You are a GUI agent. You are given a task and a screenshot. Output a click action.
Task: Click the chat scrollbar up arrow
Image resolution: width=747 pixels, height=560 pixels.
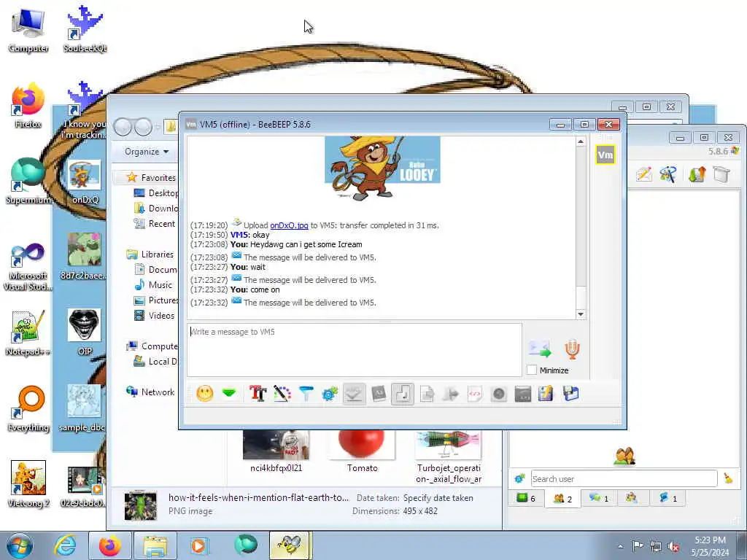click(x=581, y=142)
